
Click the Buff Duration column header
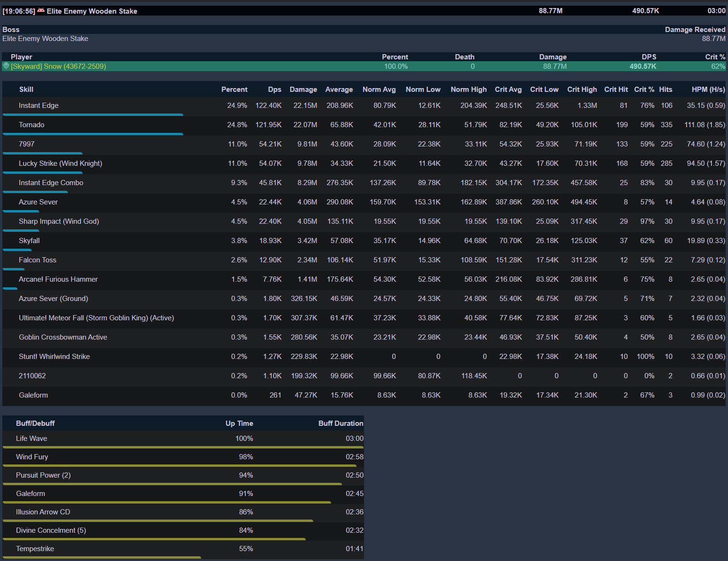[x=340, y=423]
